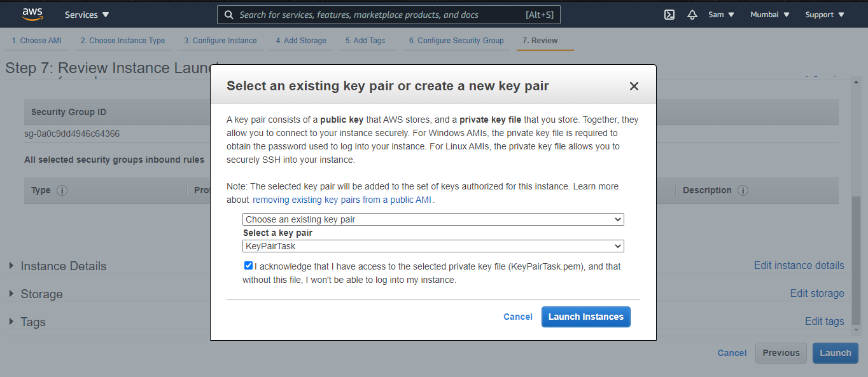Click the search magnifier icon
Image resolution: width=868 pixels, height=377 pixels.
(229, 14)
